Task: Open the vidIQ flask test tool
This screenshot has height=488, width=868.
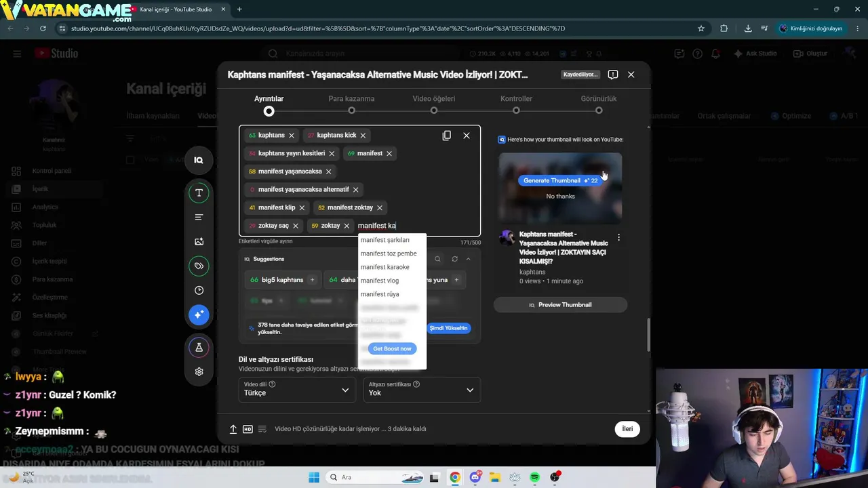Action: (x=199, y=347)
